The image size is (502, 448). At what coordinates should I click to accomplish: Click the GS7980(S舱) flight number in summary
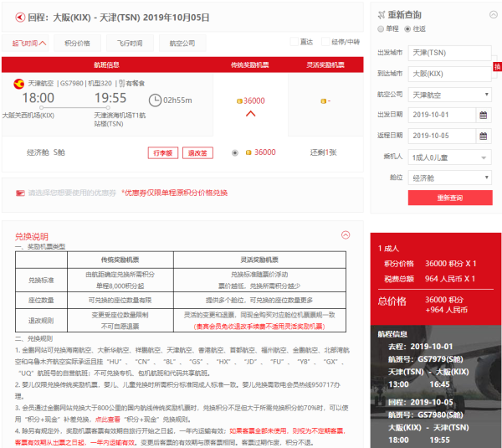click(440, 415)
